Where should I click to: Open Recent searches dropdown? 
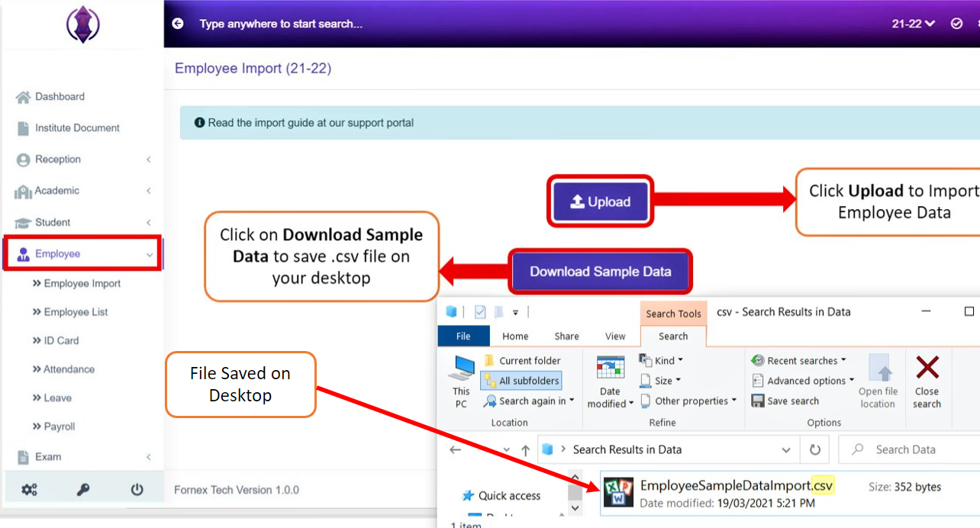[799, 361]
